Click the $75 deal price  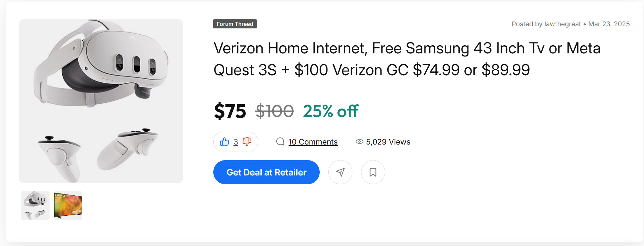[230, 111]
